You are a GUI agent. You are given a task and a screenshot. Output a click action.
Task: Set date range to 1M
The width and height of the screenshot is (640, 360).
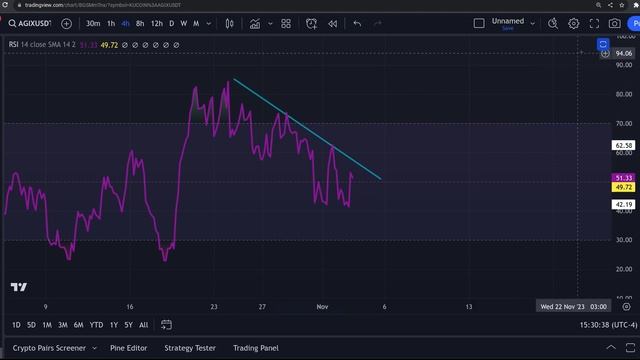click(47, 325)
